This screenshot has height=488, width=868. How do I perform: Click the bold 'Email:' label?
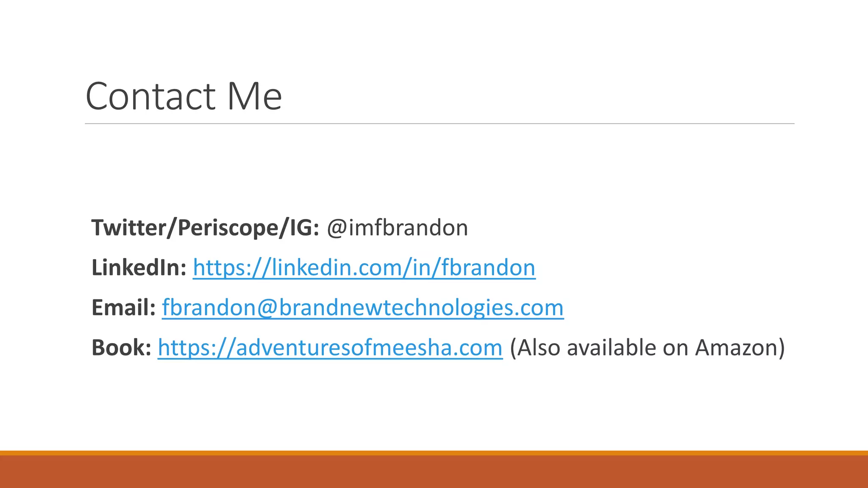123,308
